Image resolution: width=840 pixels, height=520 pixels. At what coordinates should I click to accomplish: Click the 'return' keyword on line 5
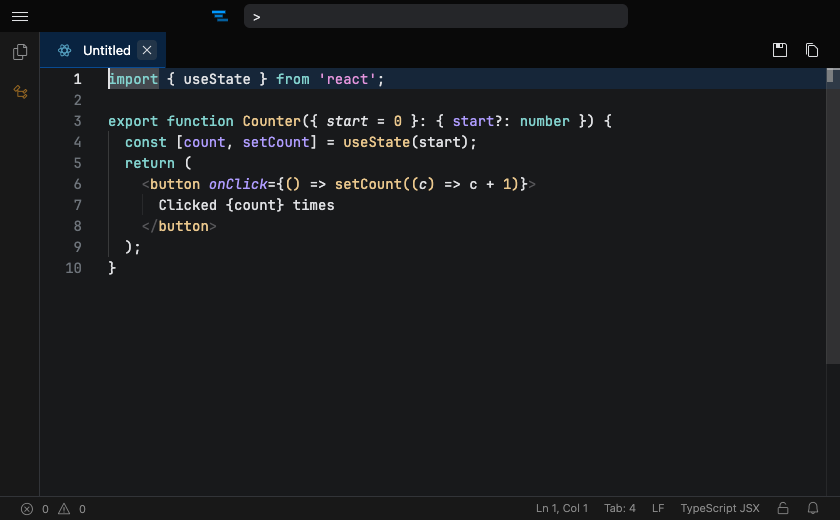click(150, 163)
